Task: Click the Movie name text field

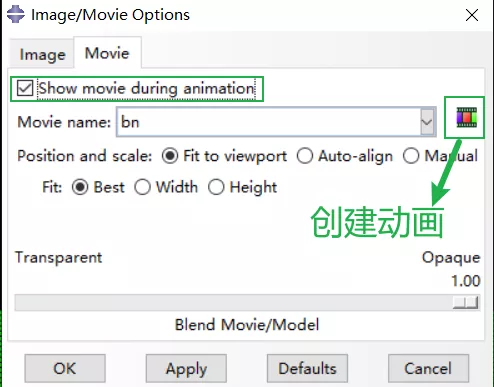Action: pyautogui.click(x=268, y=122)
